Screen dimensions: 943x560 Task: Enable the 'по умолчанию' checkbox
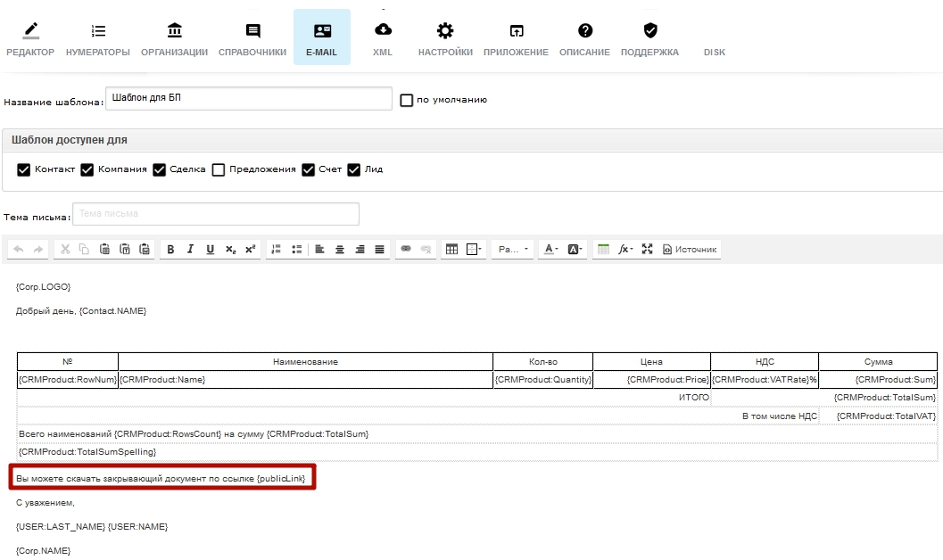pyautogui.click(x=407, y=100)
